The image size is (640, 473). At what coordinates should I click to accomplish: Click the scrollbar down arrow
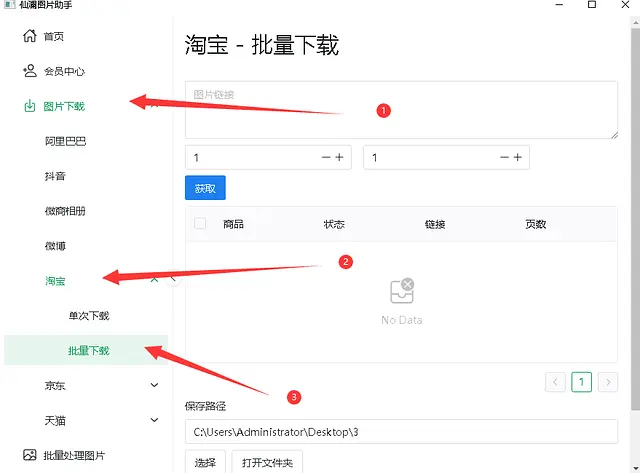[636, 469]
